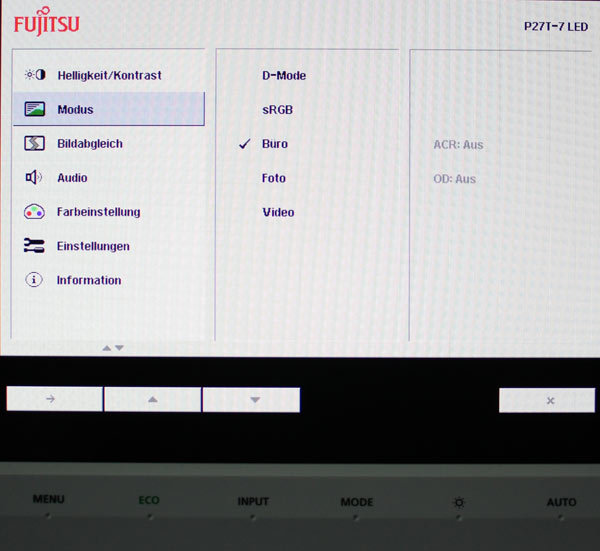Click the Modus picture icon
Screen dimensions: 600x551
tap(35, 109)
